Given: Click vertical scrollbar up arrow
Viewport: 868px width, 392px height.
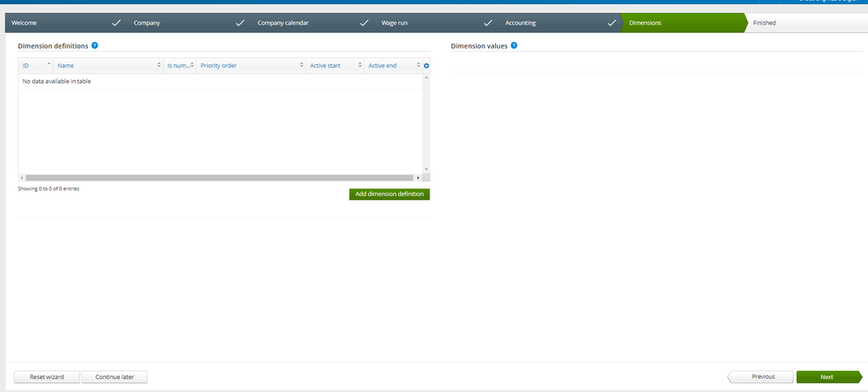Looking at the screenshot, I should pos(426,77).
